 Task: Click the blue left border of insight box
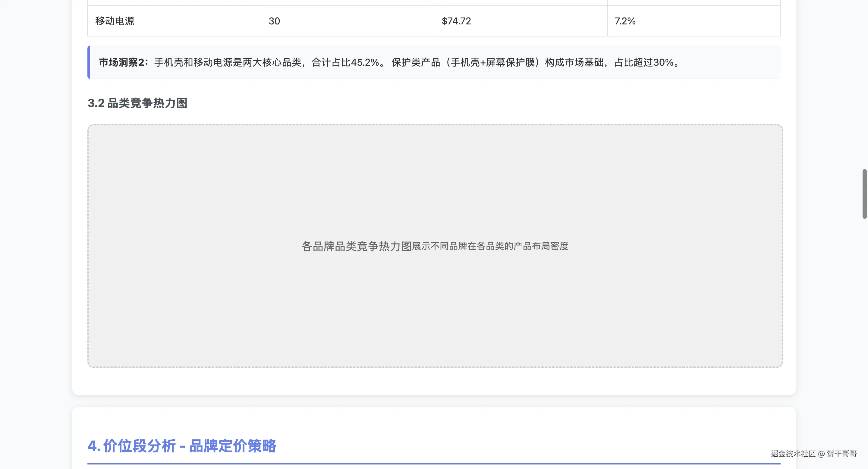(x=89, y=62)
